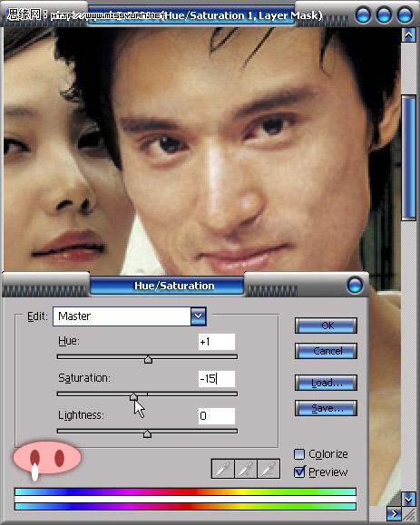The width and height of the screenshot is (420, 525).
Task: Click the Saturation slider handle
Action: pos(133,396)
